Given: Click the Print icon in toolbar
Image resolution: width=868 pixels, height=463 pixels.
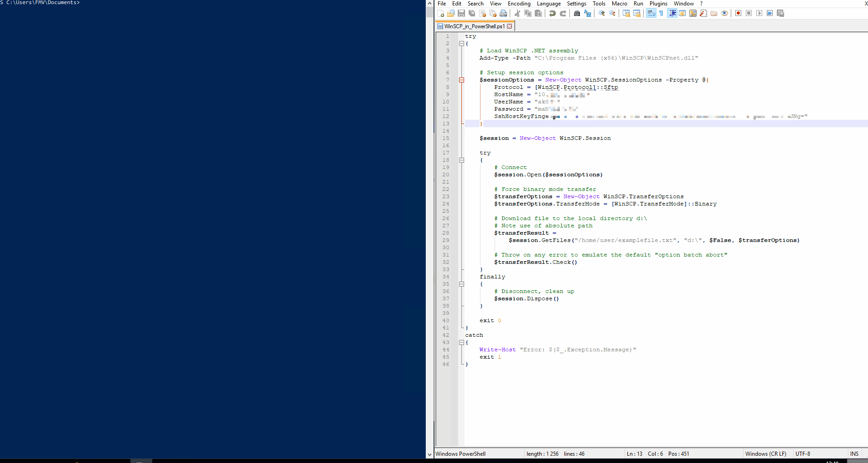Looking at the screenshot, I should pyautogui.click(x=503, y=13).
